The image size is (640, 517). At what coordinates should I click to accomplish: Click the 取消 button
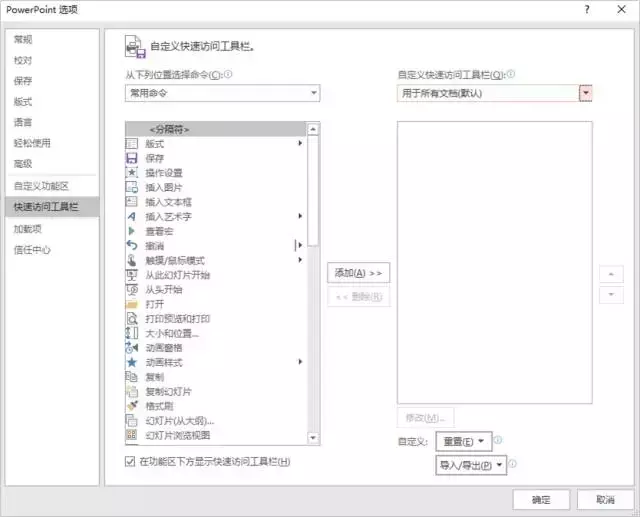pos(605,499)
